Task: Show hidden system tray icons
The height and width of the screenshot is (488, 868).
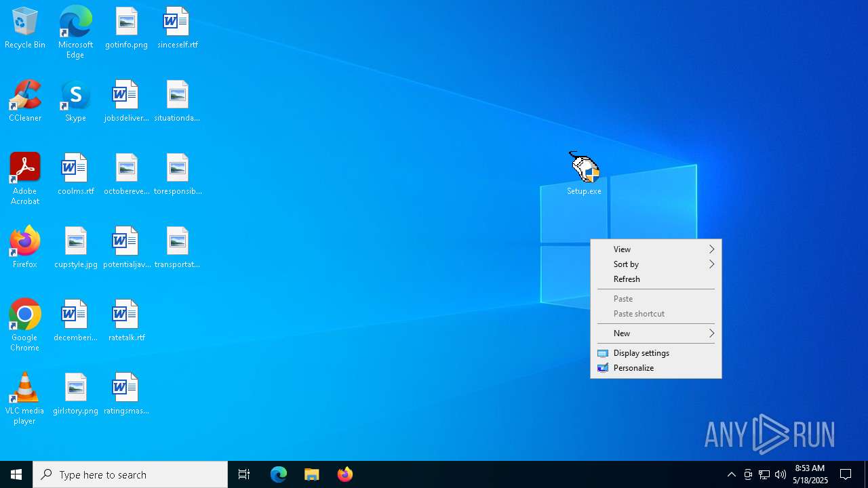Action: click(732, 474)
